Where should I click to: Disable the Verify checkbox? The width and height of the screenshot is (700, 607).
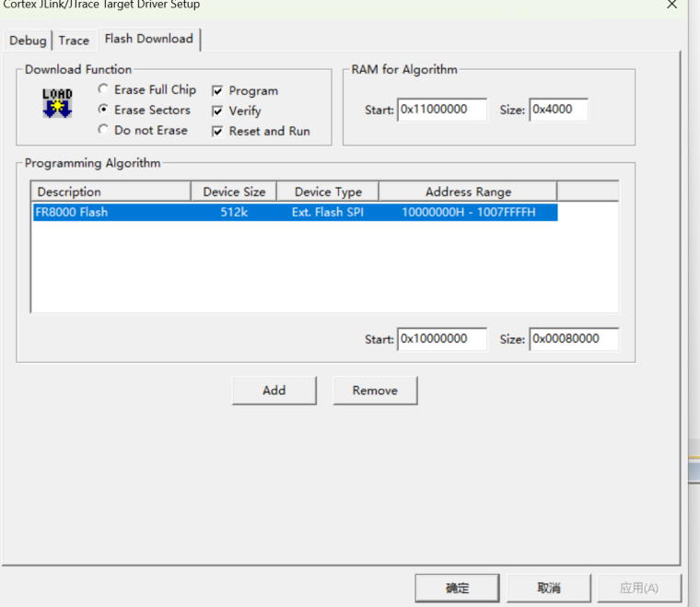point(218,111)
